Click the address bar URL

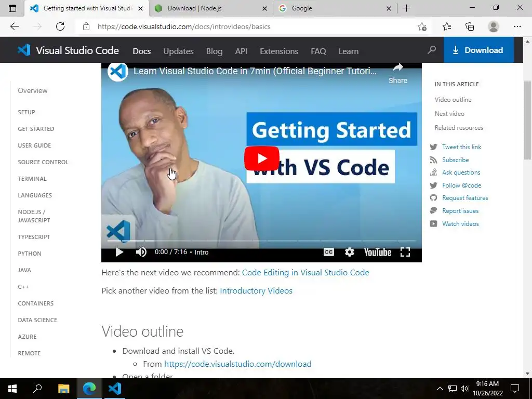[x=184, y=26]
